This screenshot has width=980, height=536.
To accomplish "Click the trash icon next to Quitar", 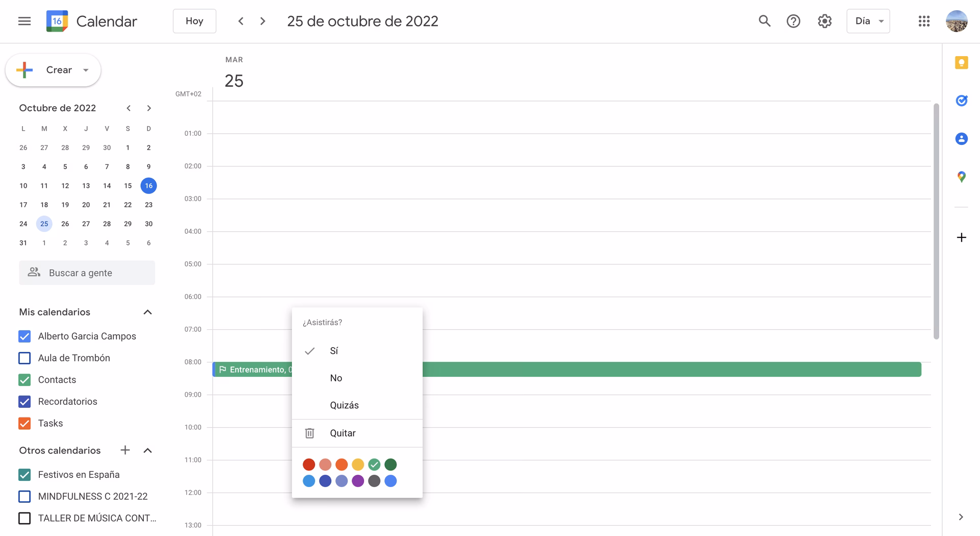I will coord(309,433).
